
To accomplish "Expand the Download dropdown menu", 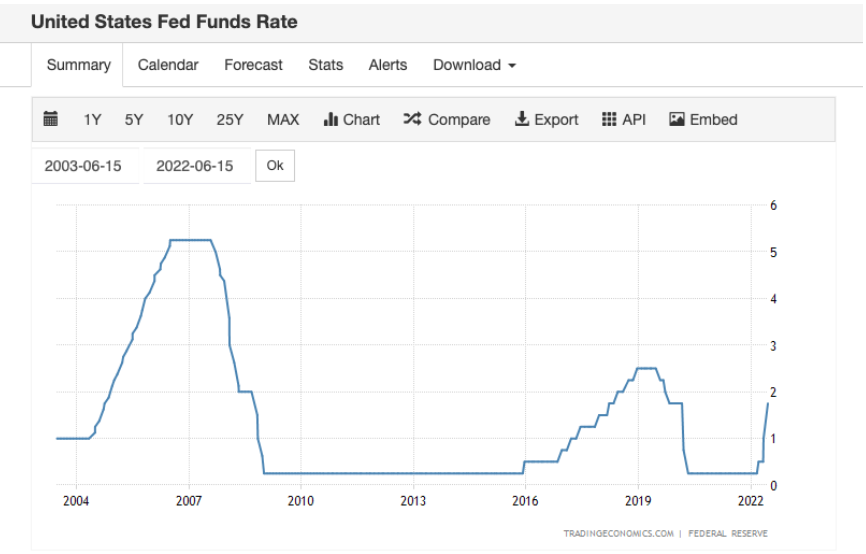I will point(474,65).
